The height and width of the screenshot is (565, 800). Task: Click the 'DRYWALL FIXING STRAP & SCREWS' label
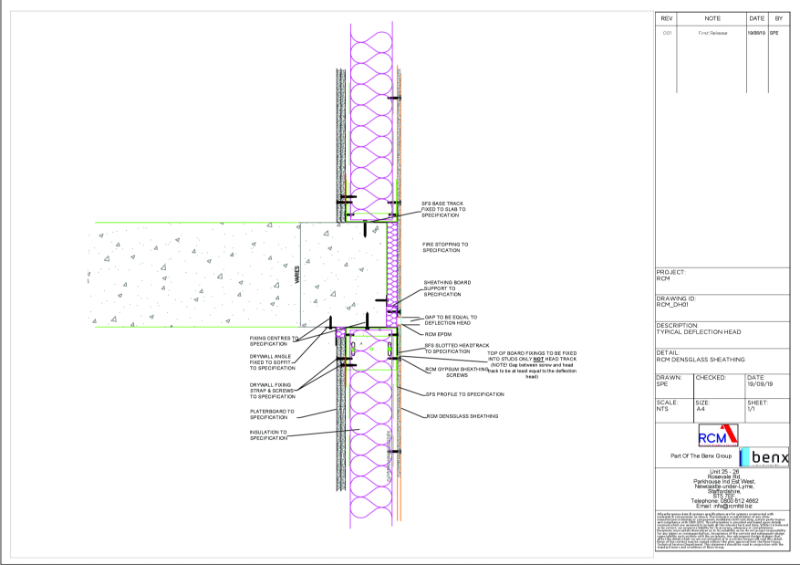tap(270, 390)
